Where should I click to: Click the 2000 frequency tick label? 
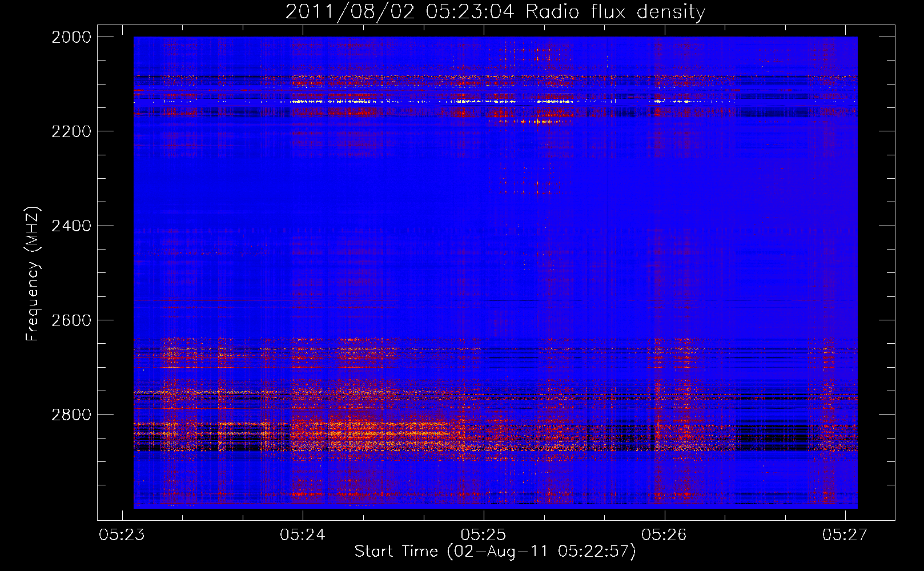71,37
